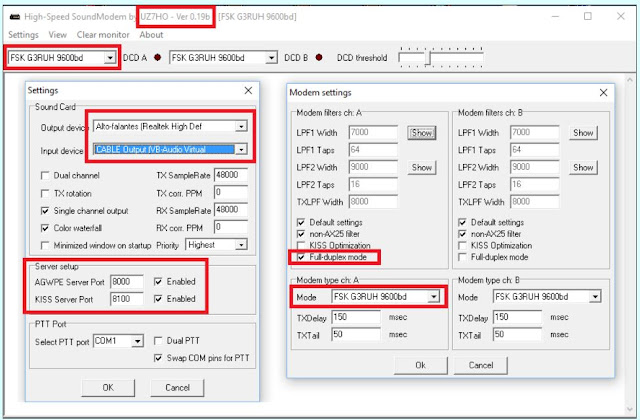Toggle Single channel output checkbox
The width and height of the screenshot is (640, 420).
45,211
